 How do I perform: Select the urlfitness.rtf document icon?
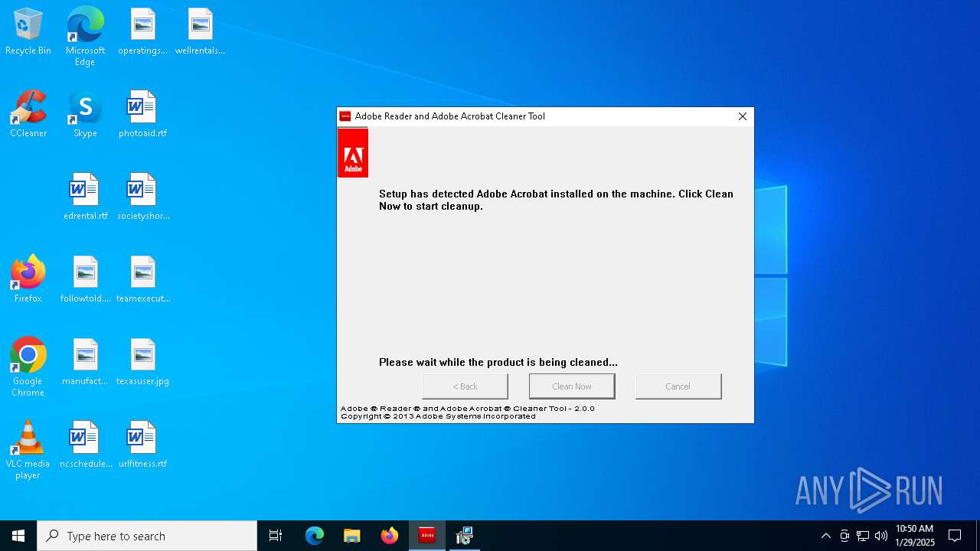[142, 445]
